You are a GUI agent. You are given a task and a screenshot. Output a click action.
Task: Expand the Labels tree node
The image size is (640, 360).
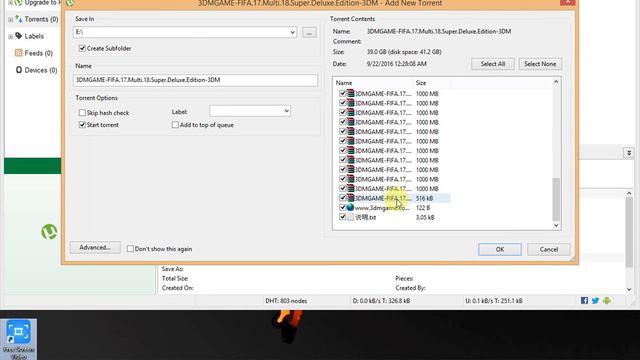click(10, 36)
